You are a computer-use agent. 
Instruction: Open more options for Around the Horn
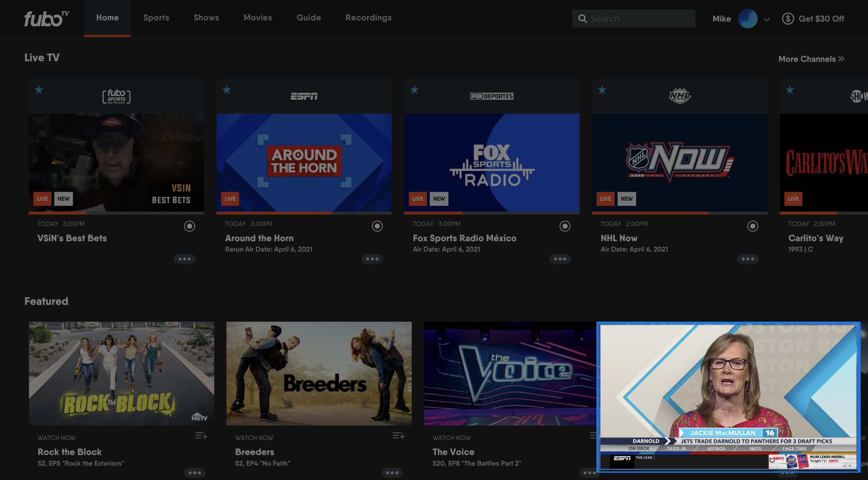[x=372, y=259]
